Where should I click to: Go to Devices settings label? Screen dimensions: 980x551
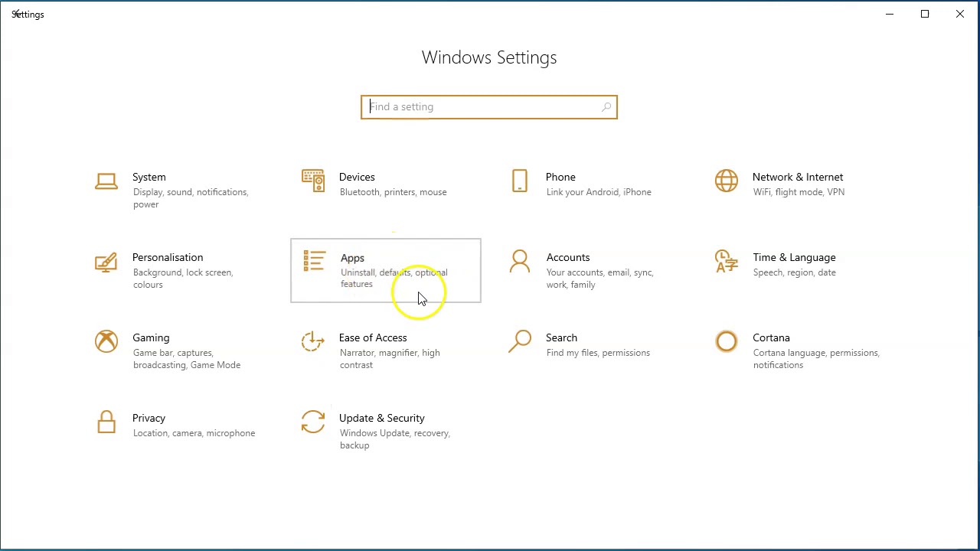357,177
